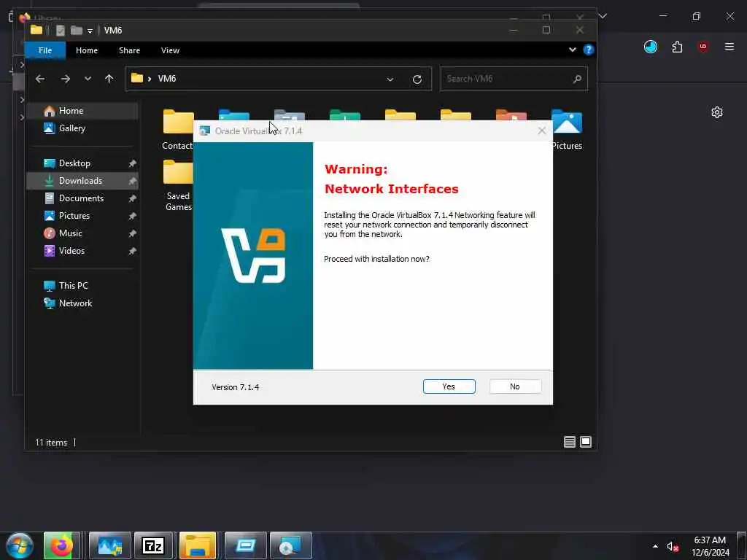This screenshot has height=560, width=747.
Task: Open Firefox from the taskbar
Action: point(61,546)
